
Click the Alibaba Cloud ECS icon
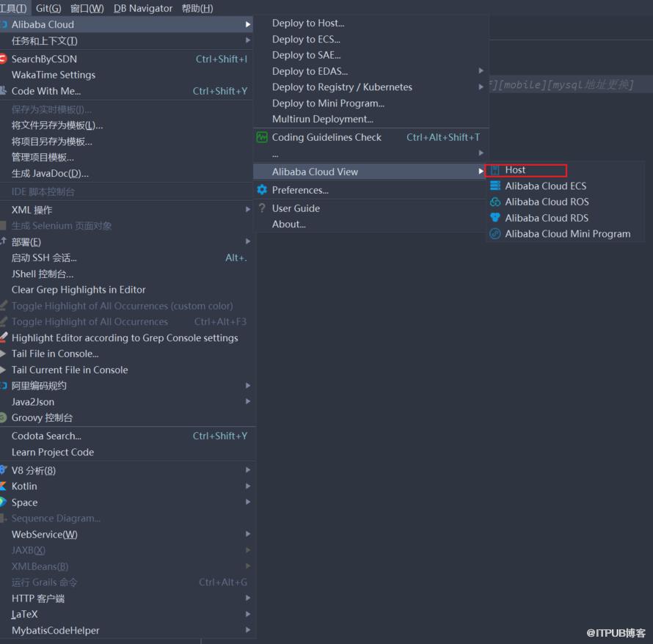[x=495, y=186]
